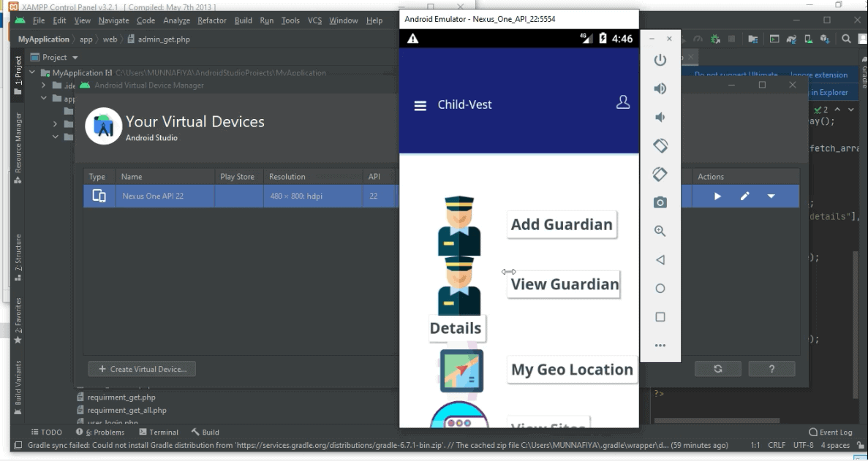Screen dimensions: 868x461
Task: Click the emulator volume down icon
Action: [x=660, y=117]
